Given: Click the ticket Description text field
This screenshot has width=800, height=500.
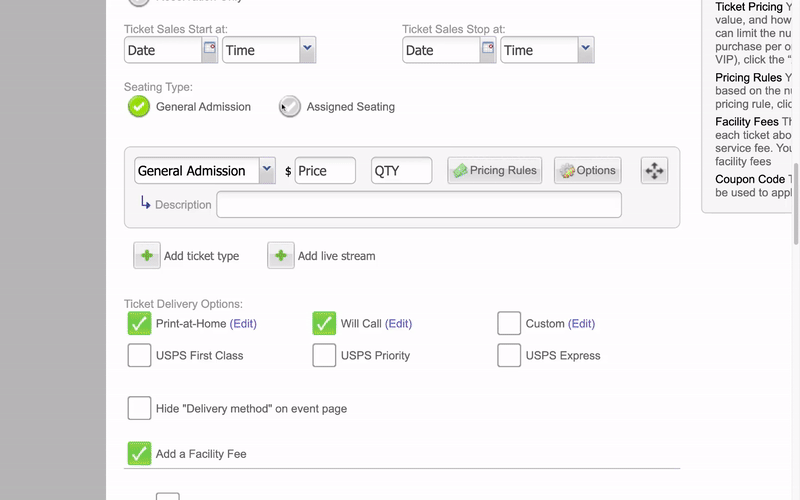Looking at the screenshot, I should point(419,204).
